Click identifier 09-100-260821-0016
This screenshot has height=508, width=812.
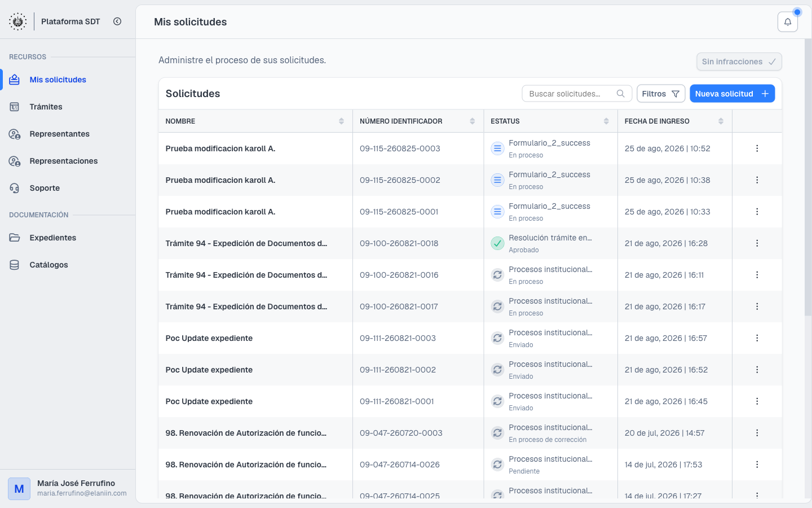[399, 275]
